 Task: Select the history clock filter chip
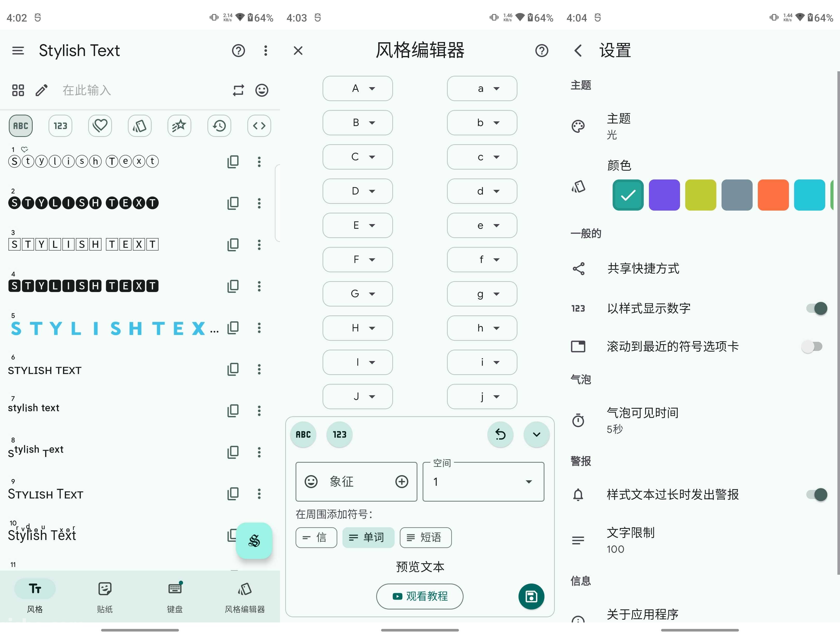tap(220, 126)
